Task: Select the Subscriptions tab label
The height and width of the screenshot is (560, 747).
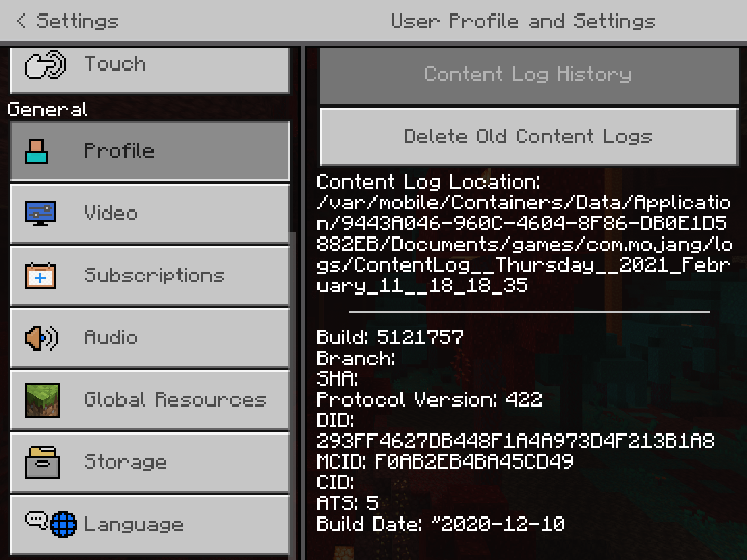Action: (x=155, y=276)
